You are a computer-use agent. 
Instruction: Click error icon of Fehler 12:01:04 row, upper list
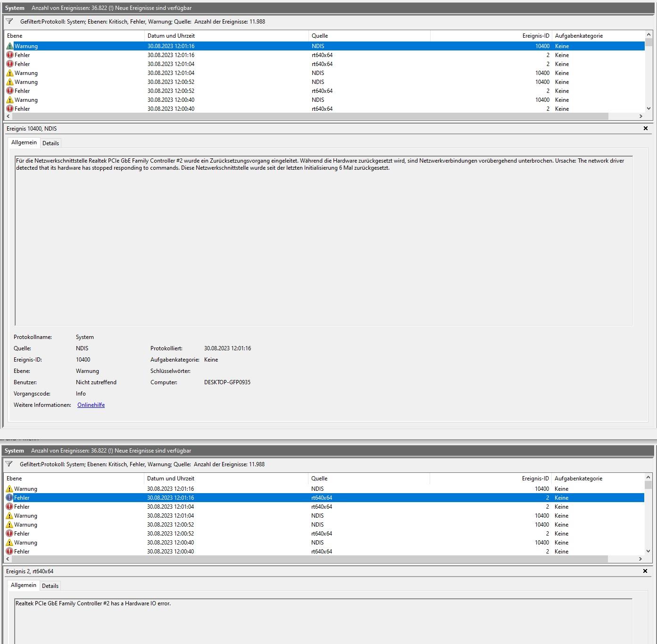[10, 64]
